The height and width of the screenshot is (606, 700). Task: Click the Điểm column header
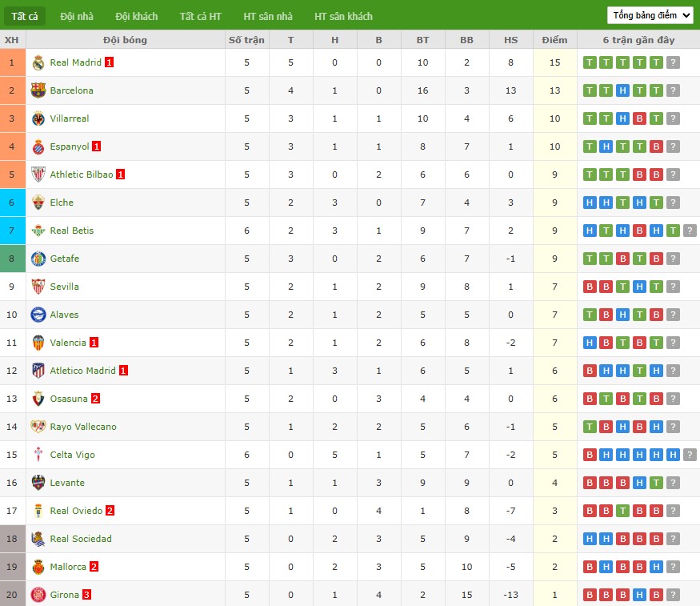554,40
